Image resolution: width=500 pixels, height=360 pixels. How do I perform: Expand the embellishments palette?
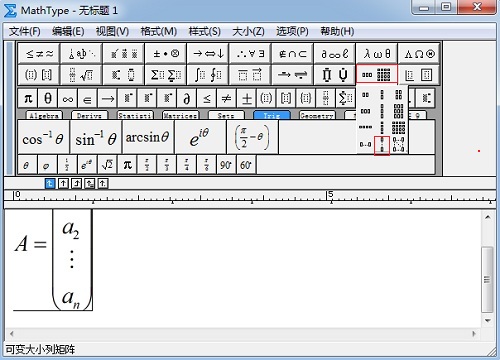pyautogui.click(x=123, y=53)
